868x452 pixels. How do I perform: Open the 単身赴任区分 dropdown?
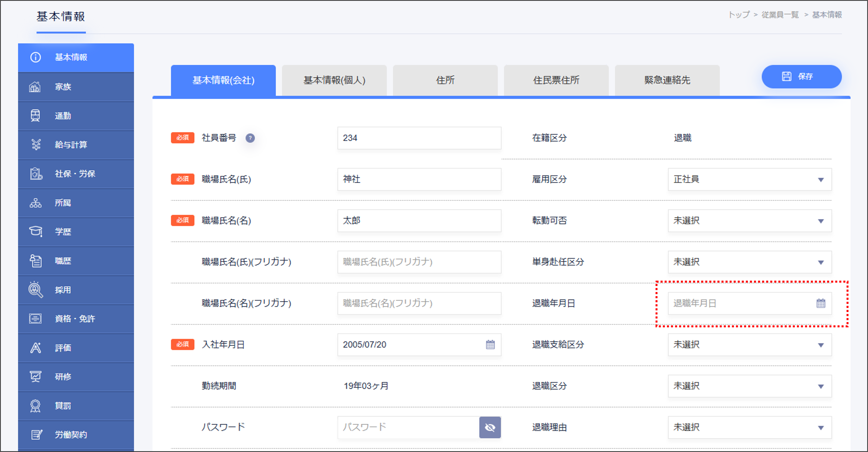pyautogui.click(x=749, y=262)
